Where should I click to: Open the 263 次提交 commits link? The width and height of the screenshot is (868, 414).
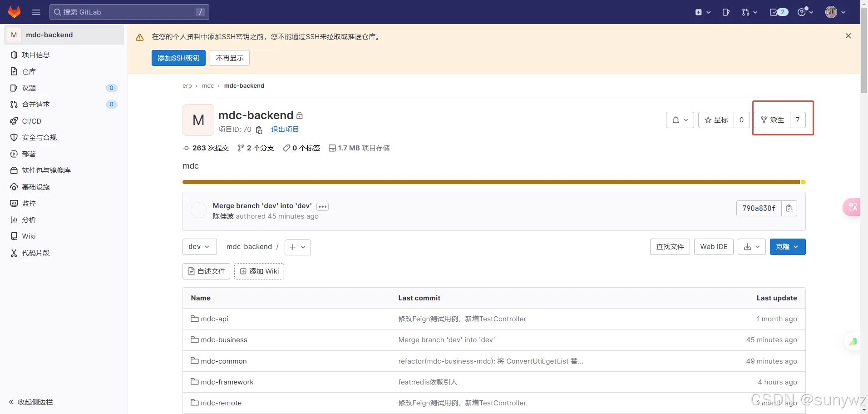click(x=206, y=148)
